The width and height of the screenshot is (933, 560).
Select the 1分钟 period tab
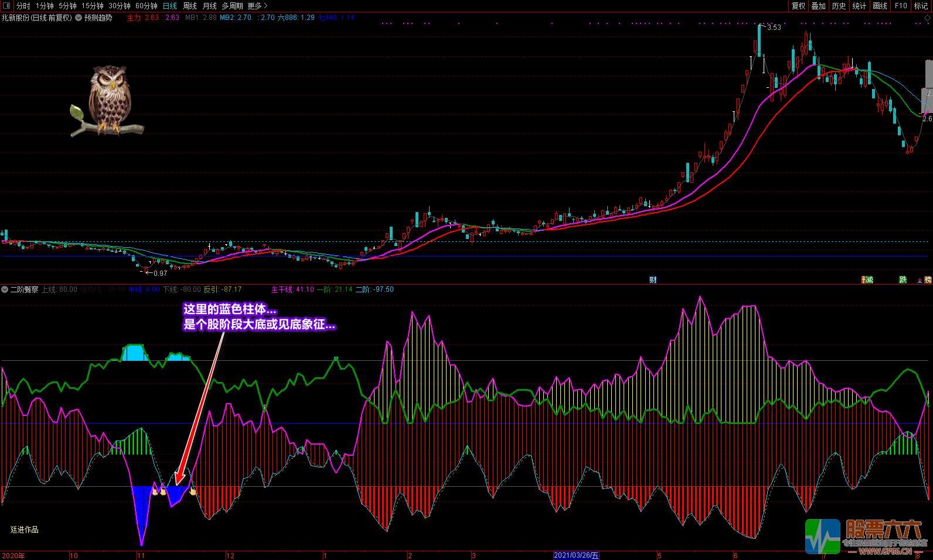[x=45, y=6]
